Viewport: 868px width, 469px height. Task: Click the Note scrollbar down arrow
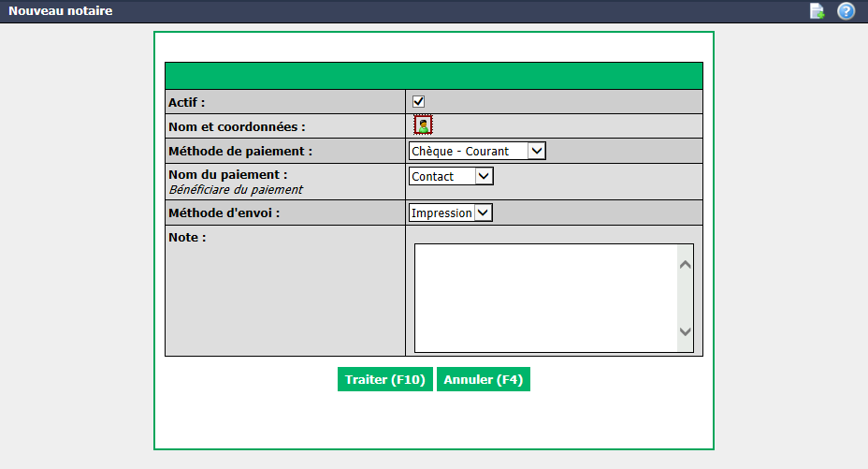pyautogui.click(x=686, y=331)
